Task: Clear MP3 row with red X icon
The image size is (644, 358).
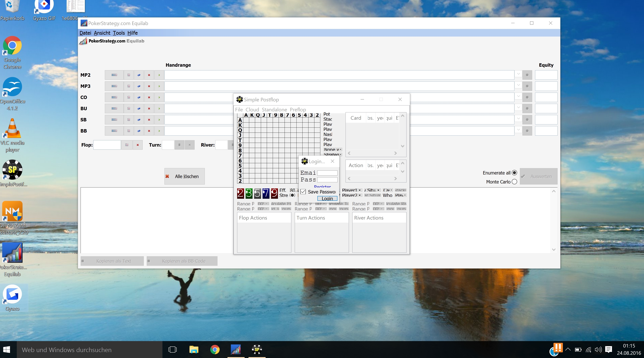Action: pyautogui.click(x=149, y=86)
